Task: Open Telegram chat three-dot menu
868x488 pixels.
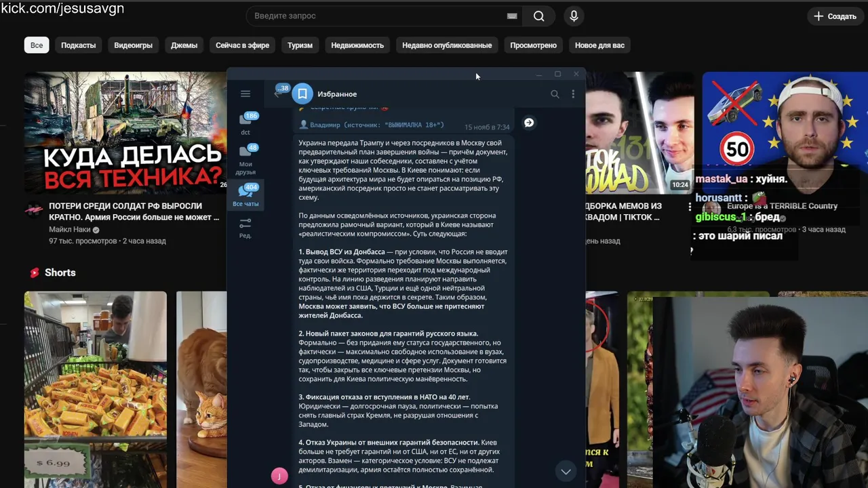Action: pyautogui.click(x=573, y=94)
